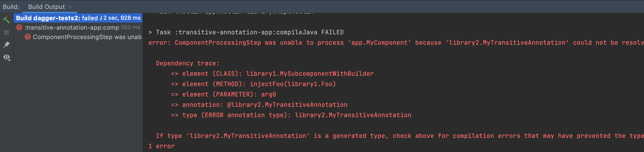Close the Build Output tab
Screen dimensions: 644x152
click(71, 7)
